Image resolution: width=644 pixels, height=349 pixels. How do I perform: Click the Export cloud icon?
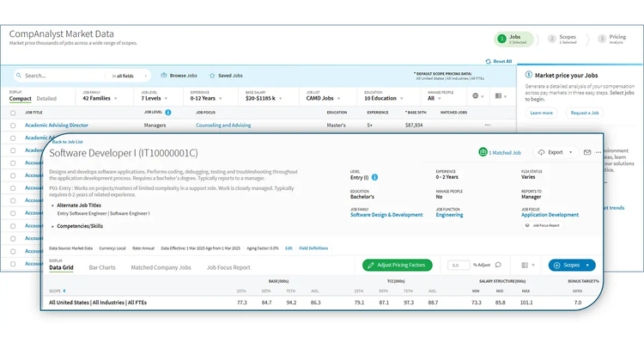pyautogui.click(x=541, y=152)
